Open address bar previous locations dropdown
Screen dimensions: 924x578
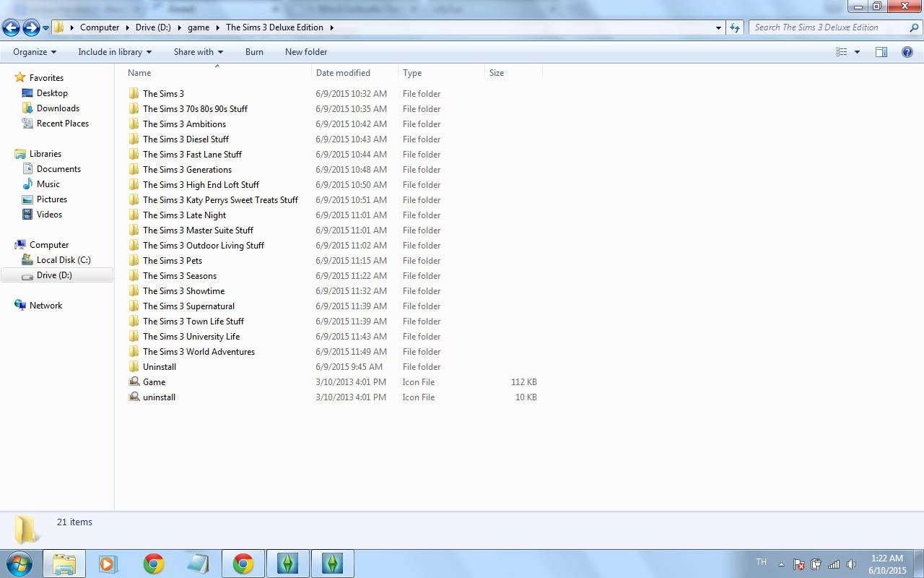(718, 28)
